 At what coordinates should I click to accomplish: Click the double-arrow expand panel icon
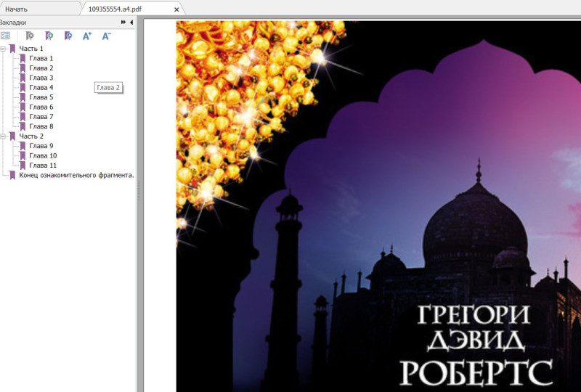(123, 23)
